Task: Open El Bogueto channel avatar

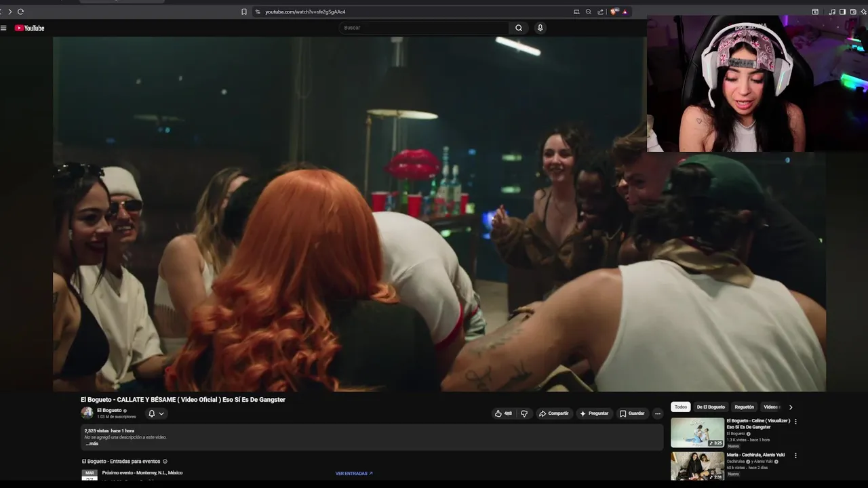Action: pyautogui.click(x=87, y=413)
